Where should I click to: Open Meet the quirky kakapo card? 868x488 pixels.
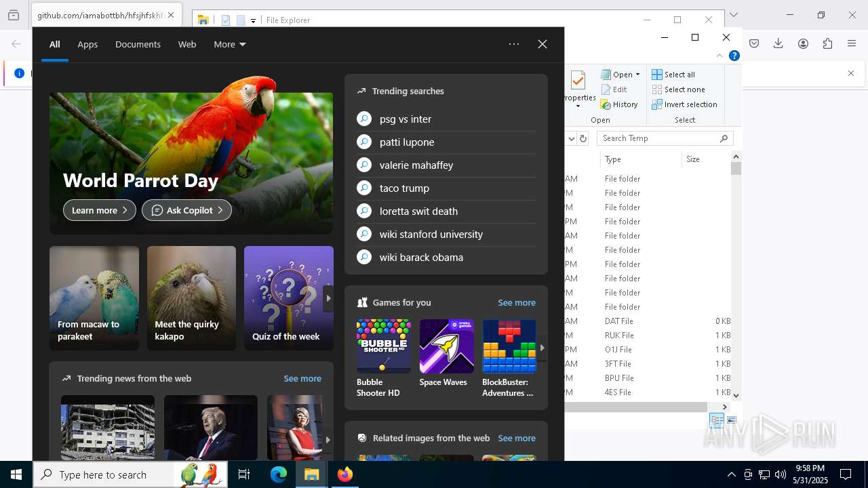191,298
